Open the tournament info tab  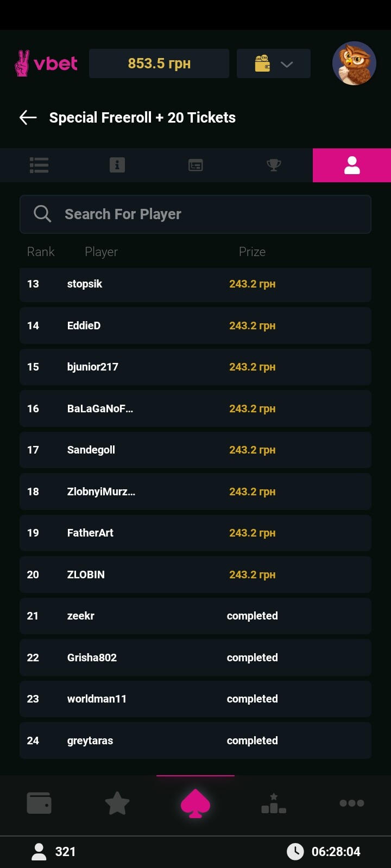coord(117,165)
